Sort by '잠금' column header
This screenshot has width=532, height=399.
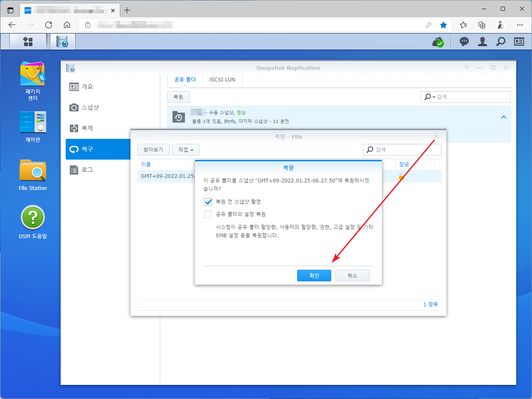click(404, 165)
